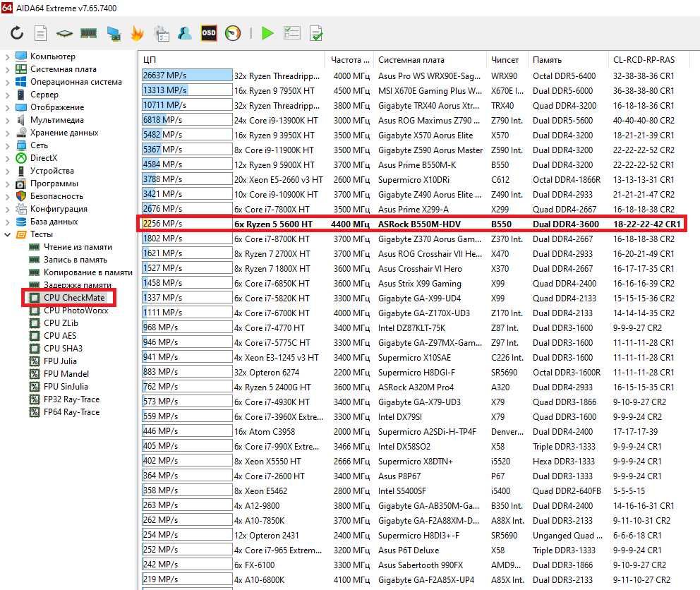Expand the Устройства tree branch
Viewport: 700px width, 590px height.
(x=7, y=171)
